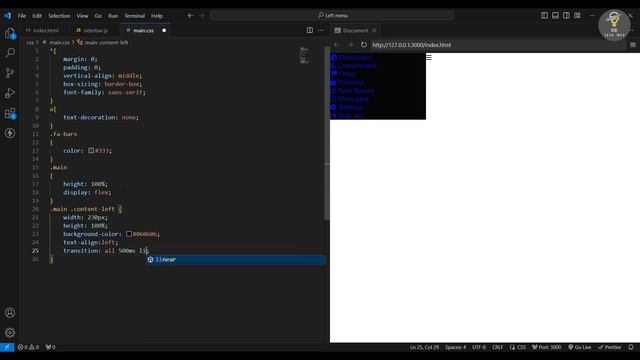The height and width of the screenshot is (360, 640).
Task: Split the editor right
Action: (x=310, y=30)
